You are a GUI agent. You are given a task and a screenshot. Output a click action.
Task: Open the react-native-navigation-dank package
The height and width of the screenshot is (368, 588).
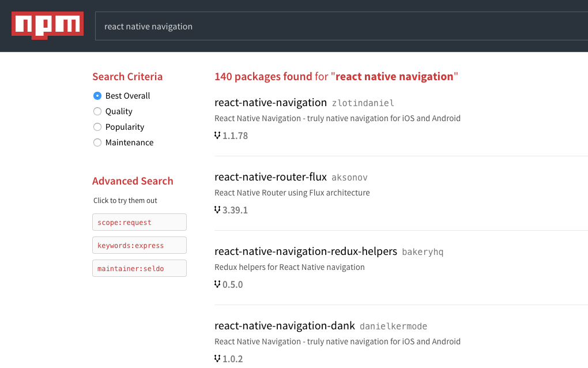(x=285, y=326)
